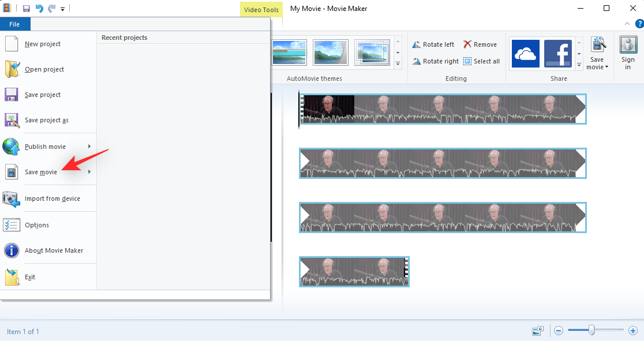The width and height of the screenshot is (644, 341).
Task: Expand the AutoMovie themes gallery
Action: point(398,63)
